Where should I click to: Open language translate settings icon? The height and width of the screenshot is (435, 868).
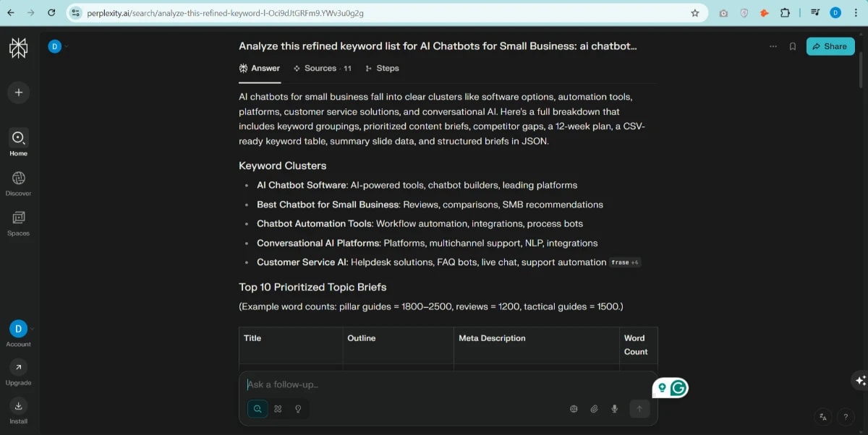point(823,416)
